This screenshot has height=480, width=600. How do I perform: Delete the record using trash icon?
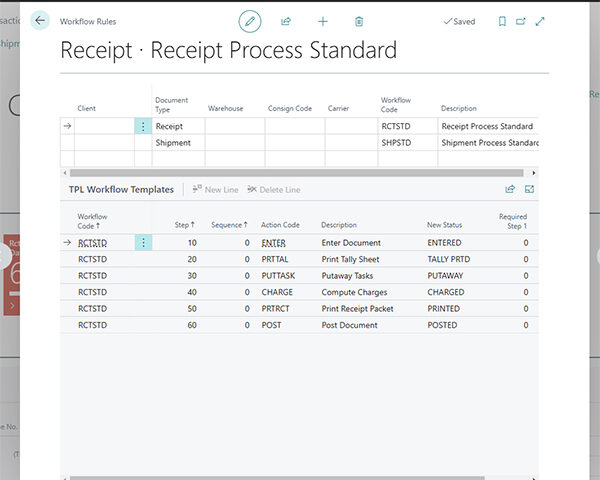pos(359,21)
